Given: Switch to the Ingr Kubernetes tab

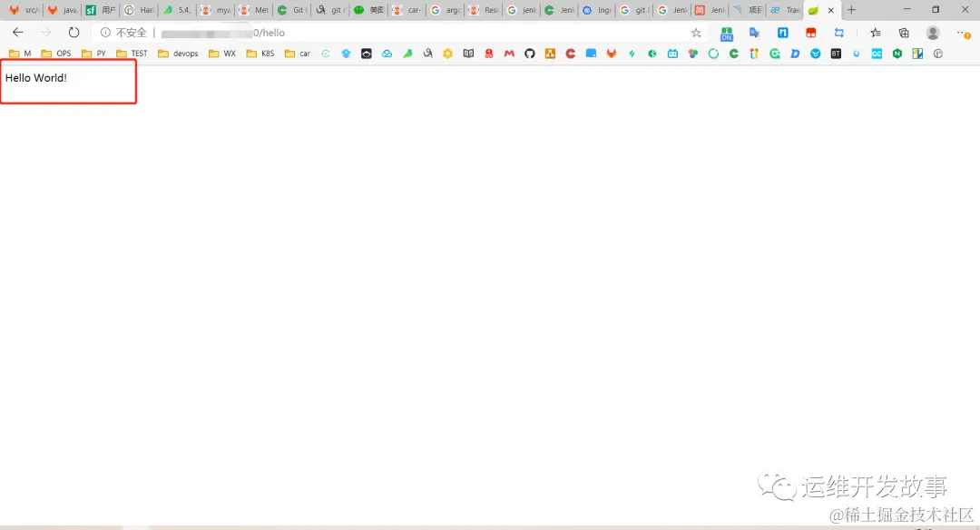Looking at the screenshot, I should (x=597, y=10).
